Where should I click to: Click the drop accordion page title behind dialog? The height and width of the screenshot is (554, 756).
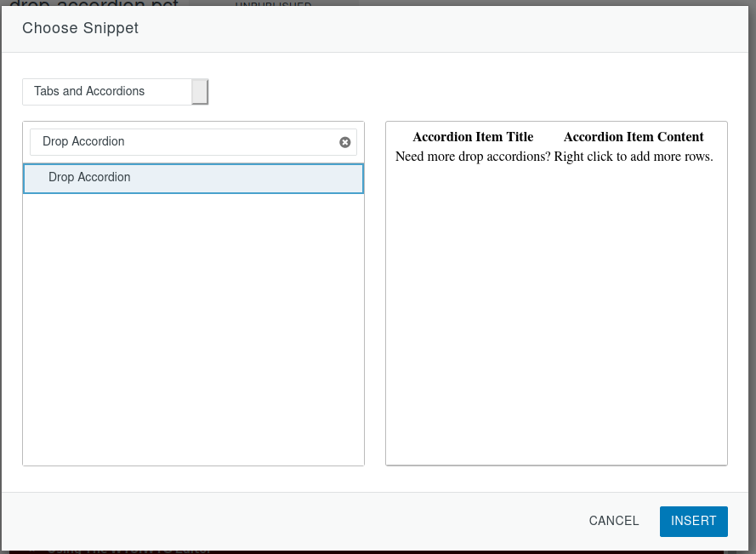pyautogui.click(x=94, y=3)
